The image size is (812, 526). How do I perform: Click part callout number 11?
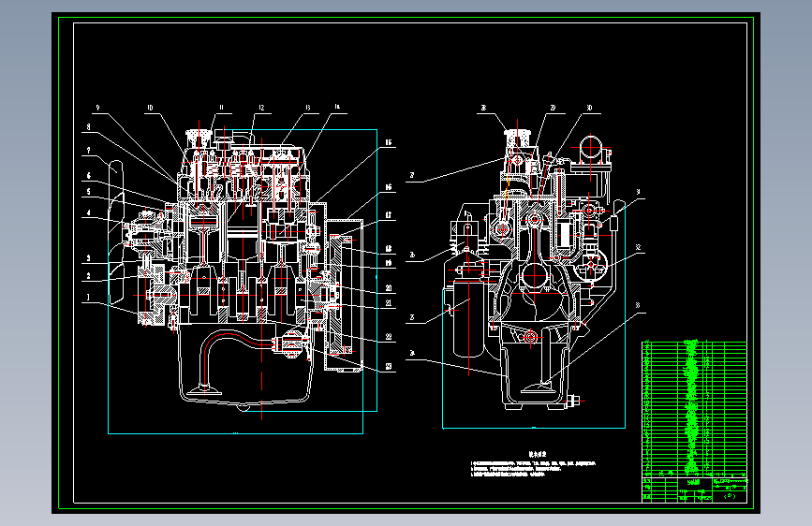click(x=221, y=108)
